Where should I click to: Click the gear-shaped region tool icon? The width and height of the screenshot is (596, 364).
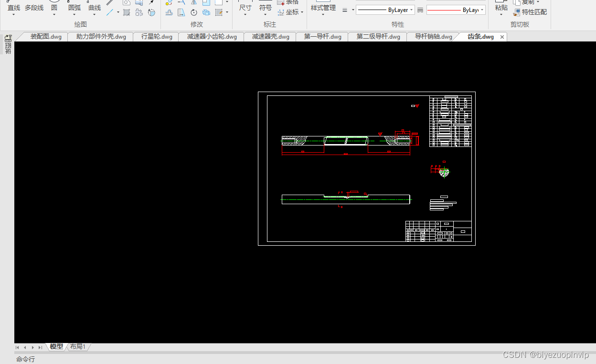click(x=139, y=12)
